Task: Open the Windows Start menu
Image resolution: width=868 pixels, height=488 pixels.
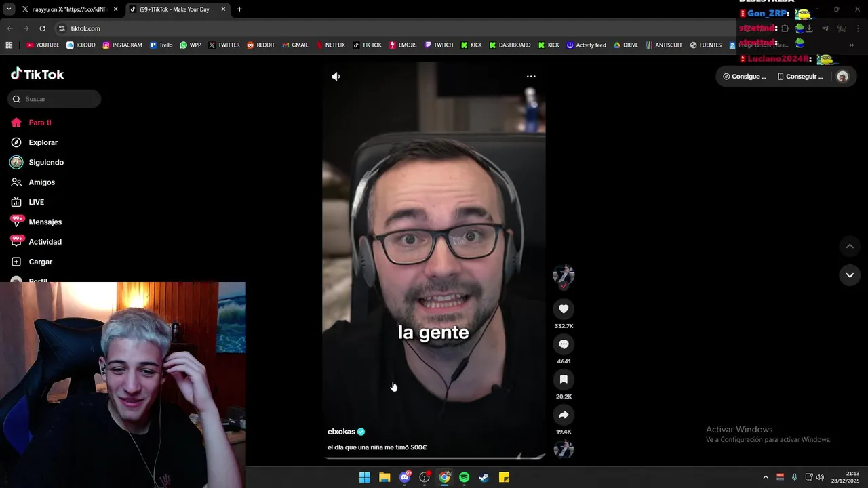Action: (x=364, y=477)
